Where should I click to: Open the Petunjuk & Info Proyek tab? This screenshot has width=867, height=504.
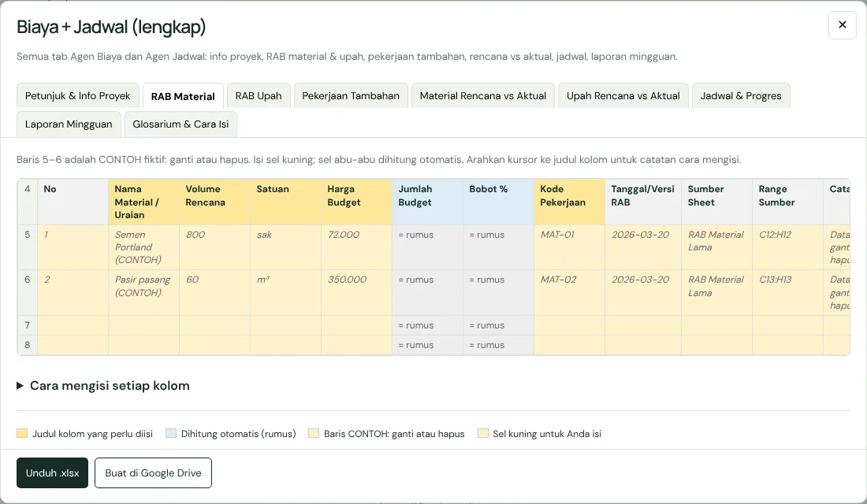(77, 95)
